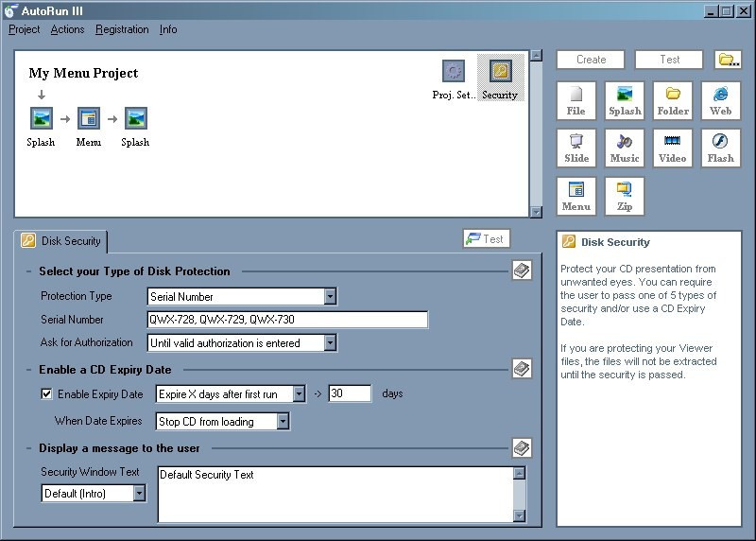Collapse Enable a CD Expiry Date section
This screenshot has width=756, height=541.
(29, 370)
